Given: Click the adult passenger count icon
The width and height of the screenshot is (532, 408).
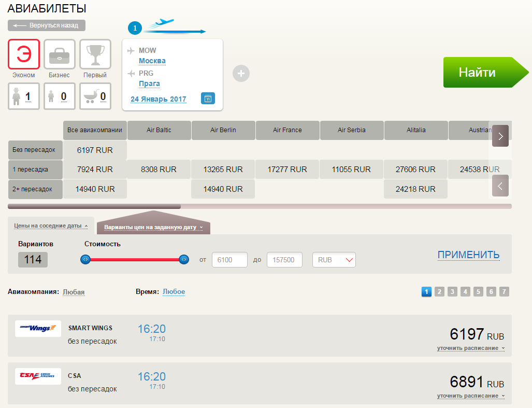Looking at the screenshot, I should (17, 96).
